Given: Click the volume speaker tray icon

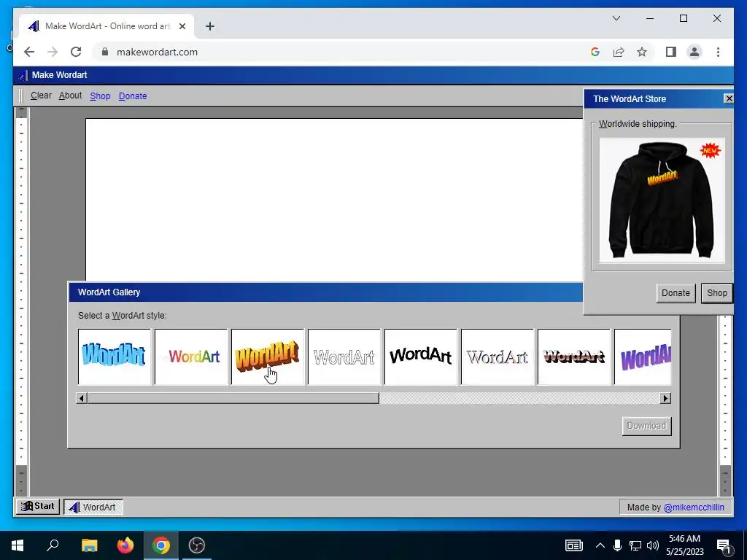Looking at the screenshot, I should pyautogui.click(x=653, y=545).
